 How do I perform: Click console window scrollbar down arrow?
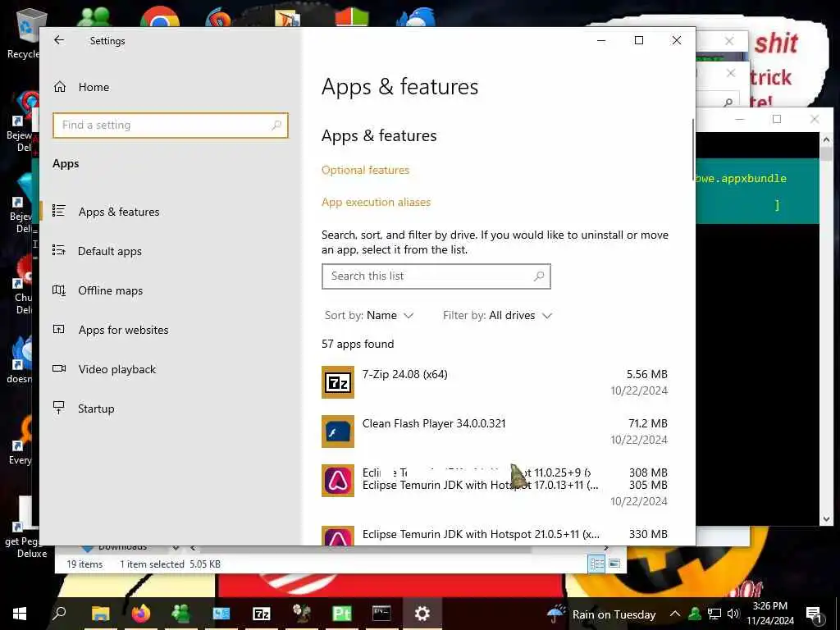pos(826,518)
